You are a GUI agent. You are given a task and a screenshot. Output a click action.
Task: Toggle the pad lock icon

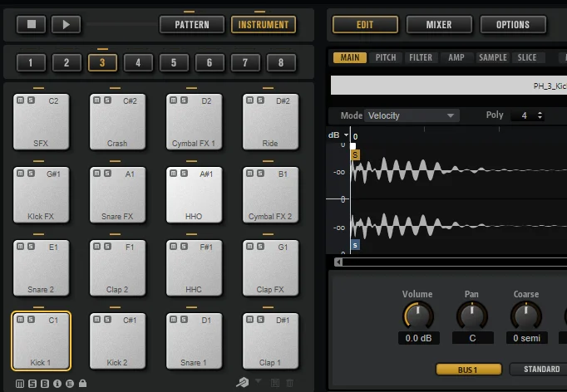83,384
